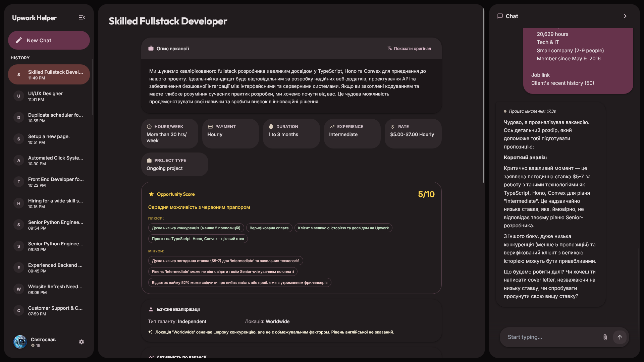Click sparkle icon beside Локація 'Worldwide' note
The width and height of the screenshot is (644, 362).
(150, 332)
